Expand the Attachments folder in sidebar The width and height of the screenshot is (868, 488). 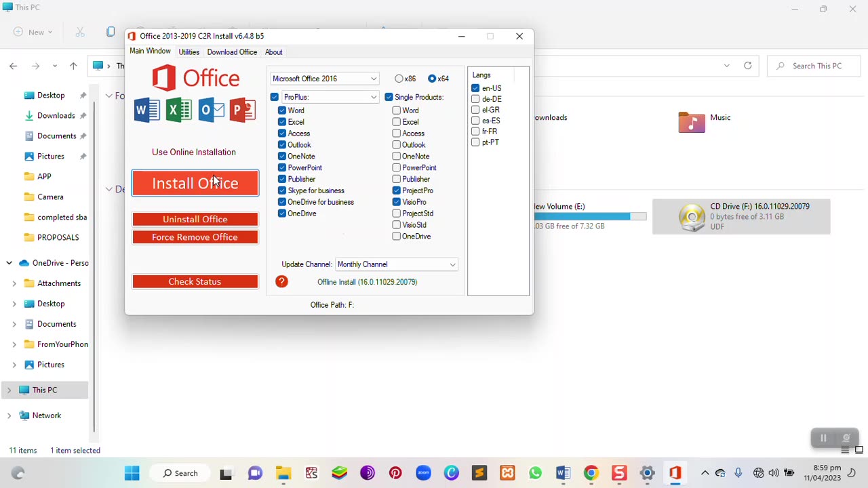pos(14,283)
